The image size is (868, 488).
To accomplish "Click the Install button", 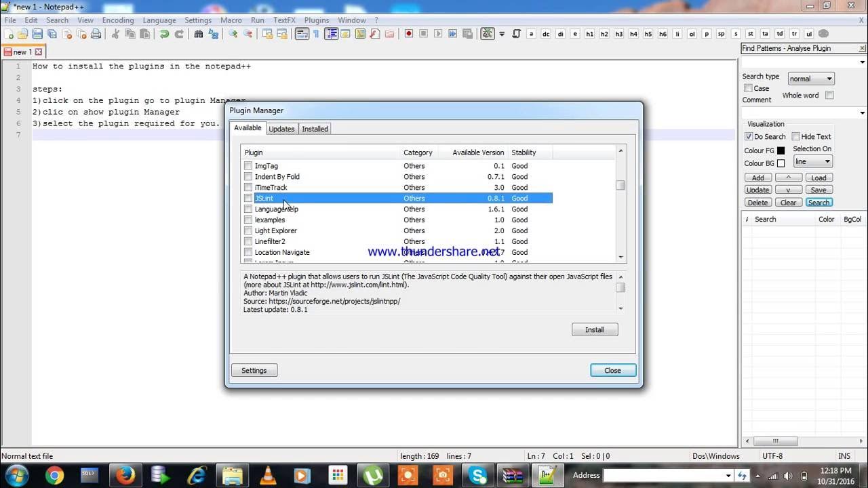I will coord(595,330).
